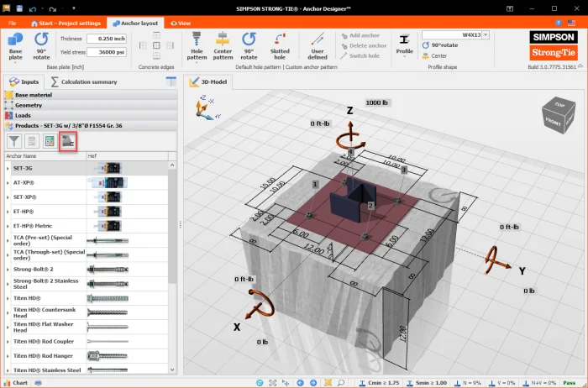Screen dimensions: 588x388
Task: Click the refresh circular icon in status bar
Action: [x=260, y=383]
